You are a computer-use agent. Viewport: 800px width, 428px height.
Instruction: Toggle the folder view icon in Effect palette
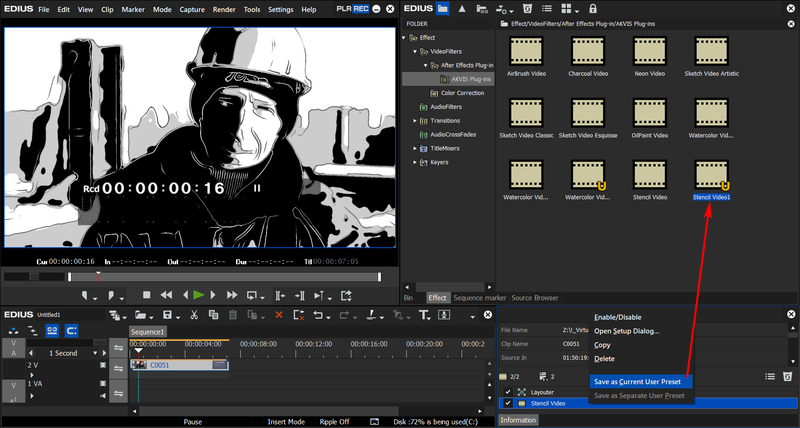(442, 9)
